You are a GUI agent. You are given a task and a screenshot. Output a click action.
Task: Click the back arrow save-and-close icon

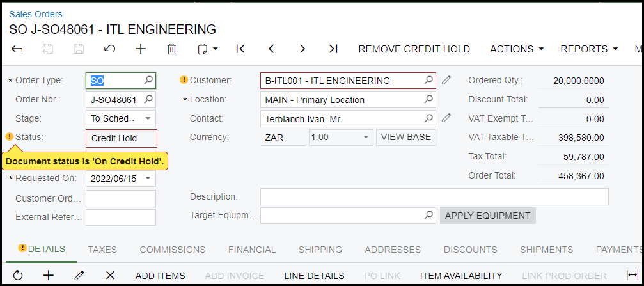click(17, 49)
